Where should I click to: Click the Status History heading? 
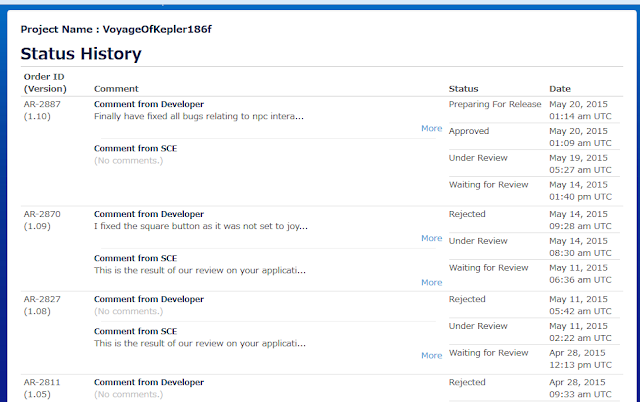click(81, 54)
